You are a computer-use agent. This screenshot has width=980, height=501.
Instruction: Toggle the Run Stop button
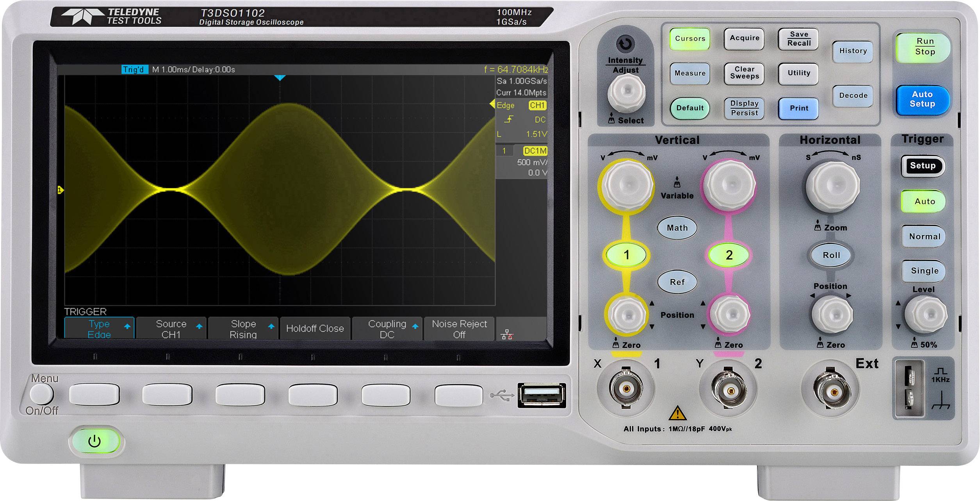(924, 47)
